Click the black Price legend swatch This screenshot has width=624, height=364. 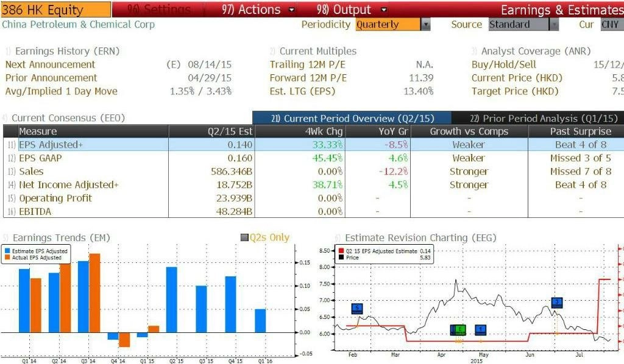[x=341, y=257]
